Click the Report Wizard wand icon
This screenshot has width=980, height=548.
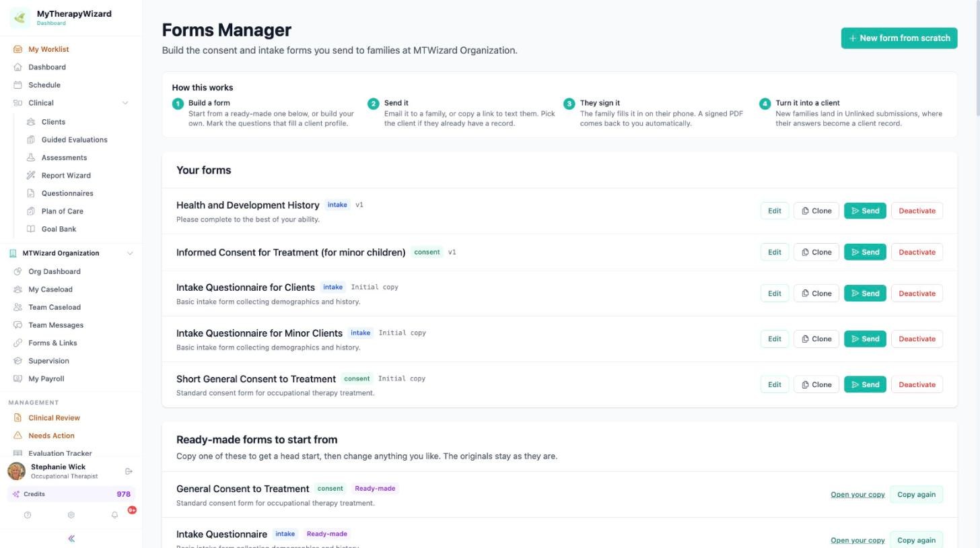pos(31,176)
